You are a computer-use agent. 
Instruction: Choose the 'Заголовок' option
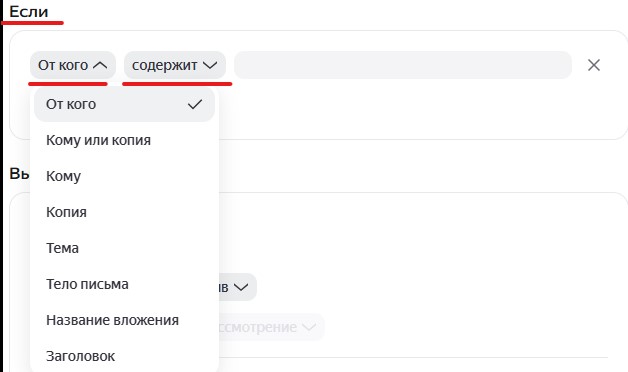125,356
